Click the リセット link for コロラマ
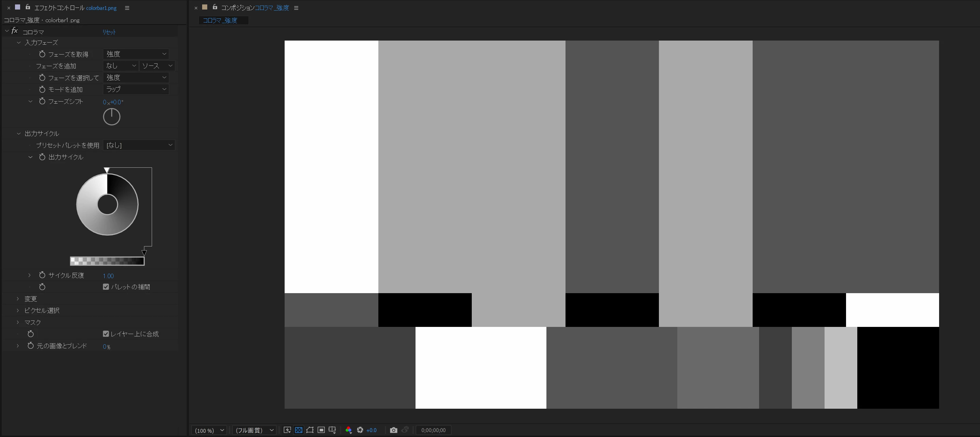The width and height of the screenshot is (980, 437). point(109,32)
